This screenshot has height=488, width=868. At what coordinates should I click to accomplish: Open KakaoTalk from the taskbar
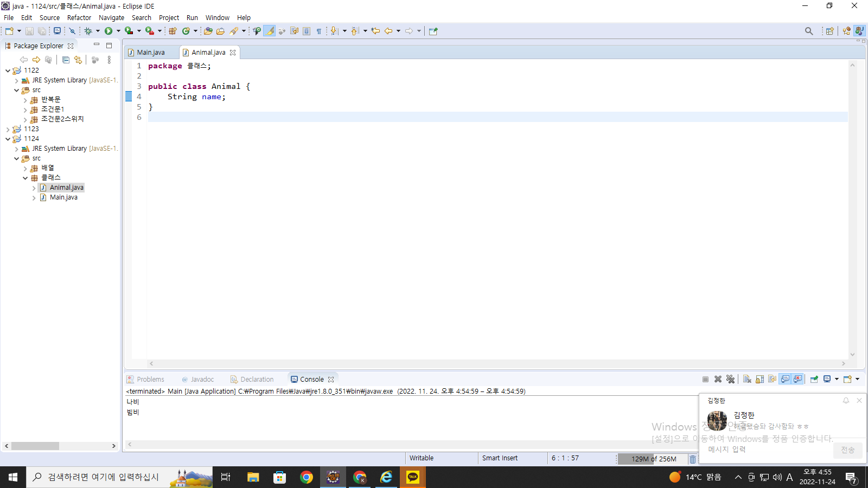[x=413, y=477]
